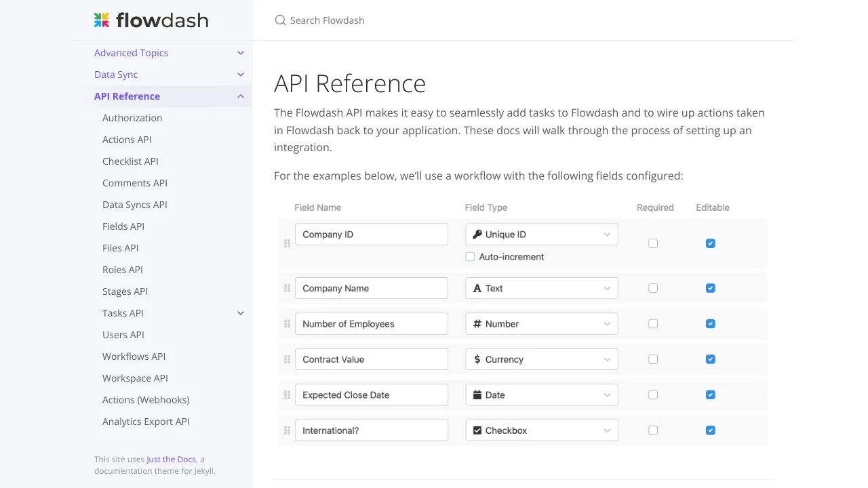The width and height of the screenshot is (868, 488).
Task: Toggle Required for Number of Employees
Action: pos(653,324)
